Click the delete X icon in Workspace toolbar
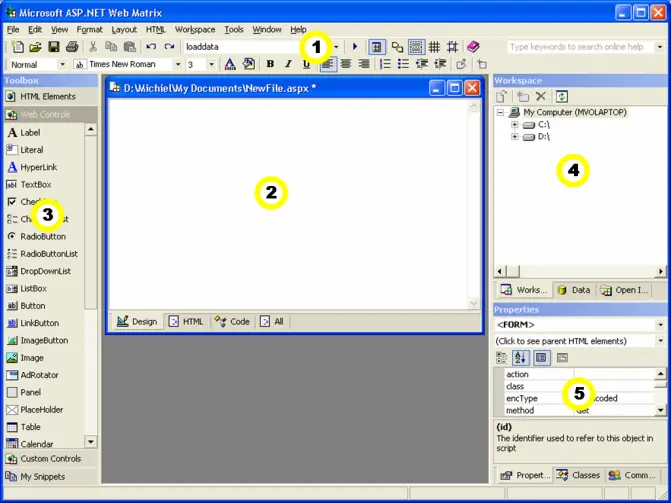671x503 pixels. tap(541, 96)
